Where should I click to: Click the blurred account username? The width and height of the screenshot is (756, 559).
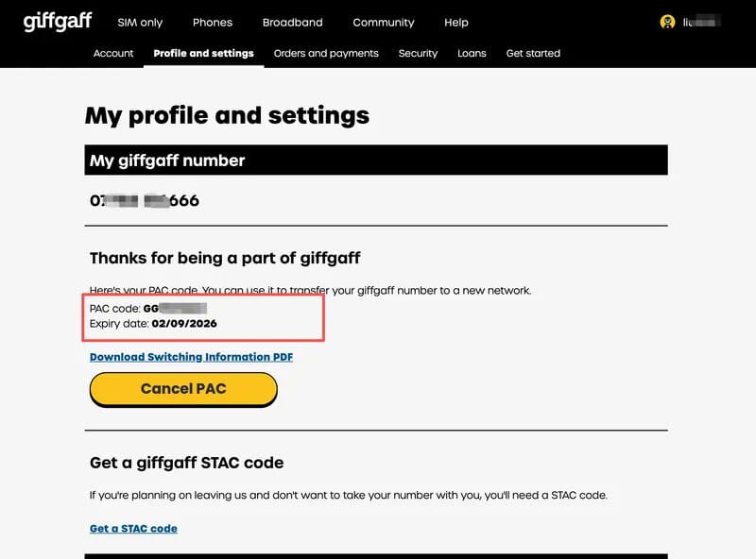coord(701,22)
